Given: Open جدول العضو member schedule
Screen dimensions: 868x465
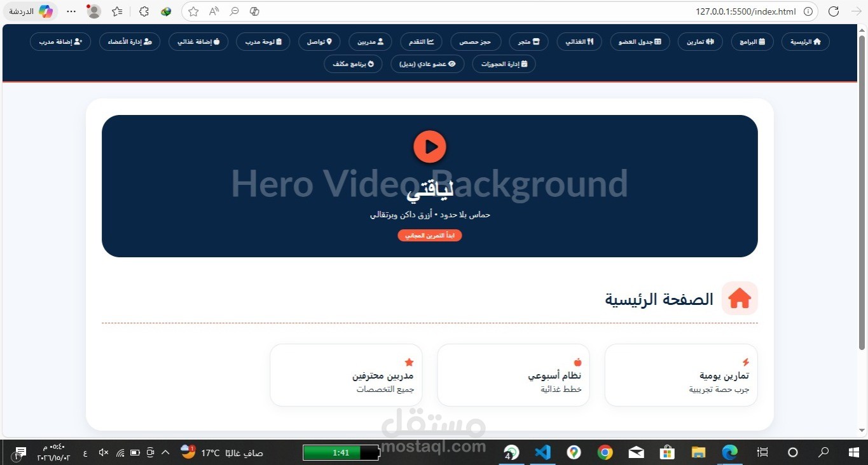Looking at the screenshot, I should pos(640,41).
